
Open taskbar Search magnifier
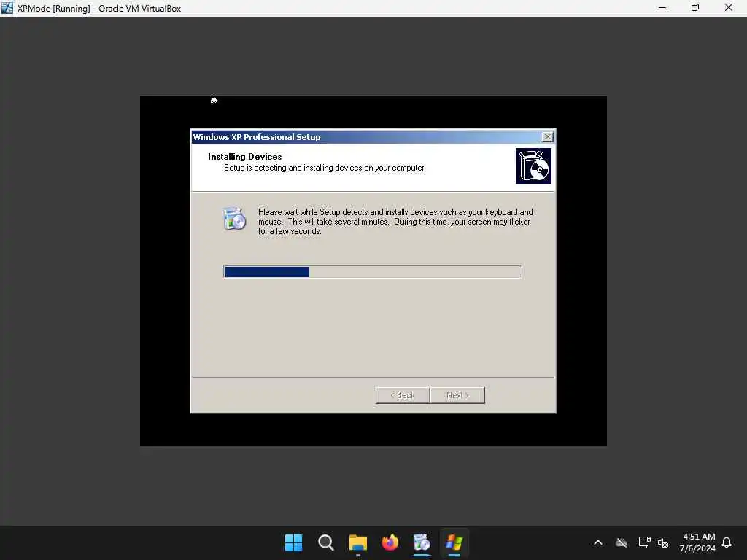[326, 542]
